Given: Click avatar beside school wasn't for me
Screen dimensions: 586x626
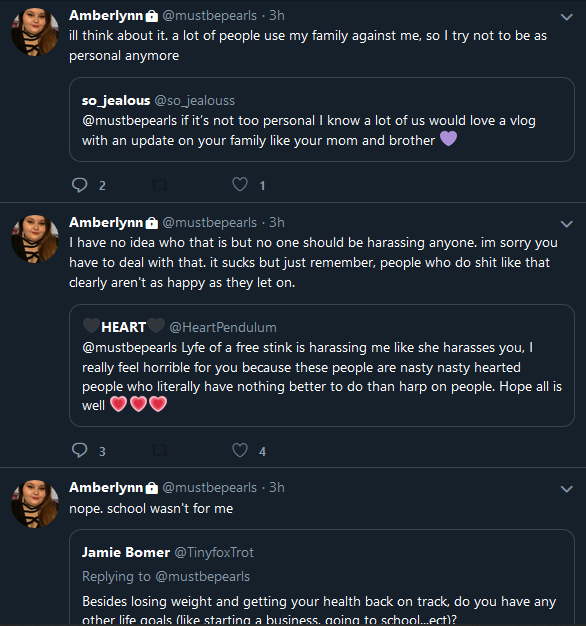Looking at the screenshot, I should coord(35,504).
